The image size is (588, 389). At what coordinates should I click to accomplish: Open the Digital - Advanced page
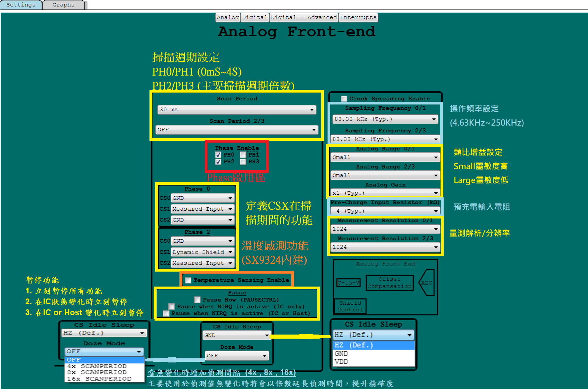[x=304, y=17]
